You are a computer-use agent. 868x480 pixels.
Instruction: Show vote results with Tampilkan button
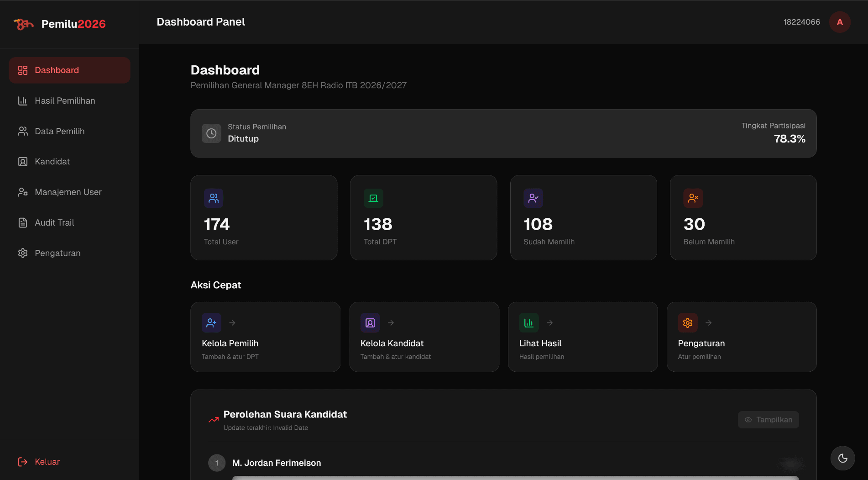[769, 420]
